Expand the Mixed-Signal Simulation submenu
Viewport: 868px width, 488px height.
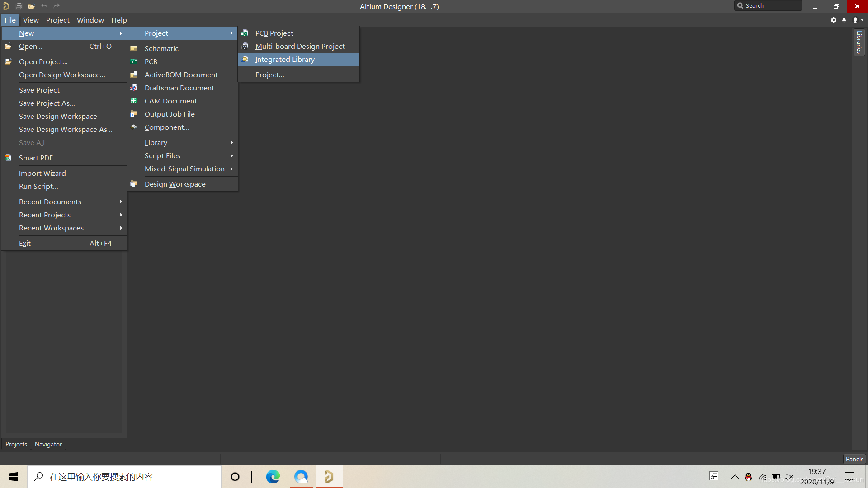pos(184,168)
